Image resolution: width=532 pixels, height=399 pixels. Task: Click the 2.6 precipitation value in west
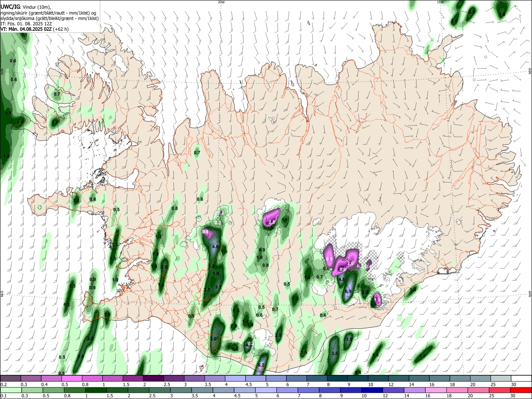click(164, 267)
